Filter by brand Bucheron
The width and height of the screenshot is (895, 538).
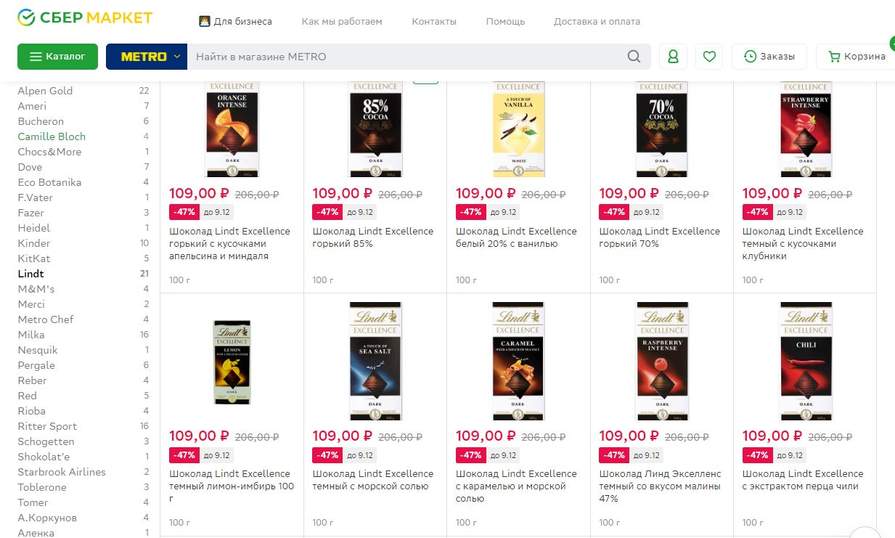(41, 122)
